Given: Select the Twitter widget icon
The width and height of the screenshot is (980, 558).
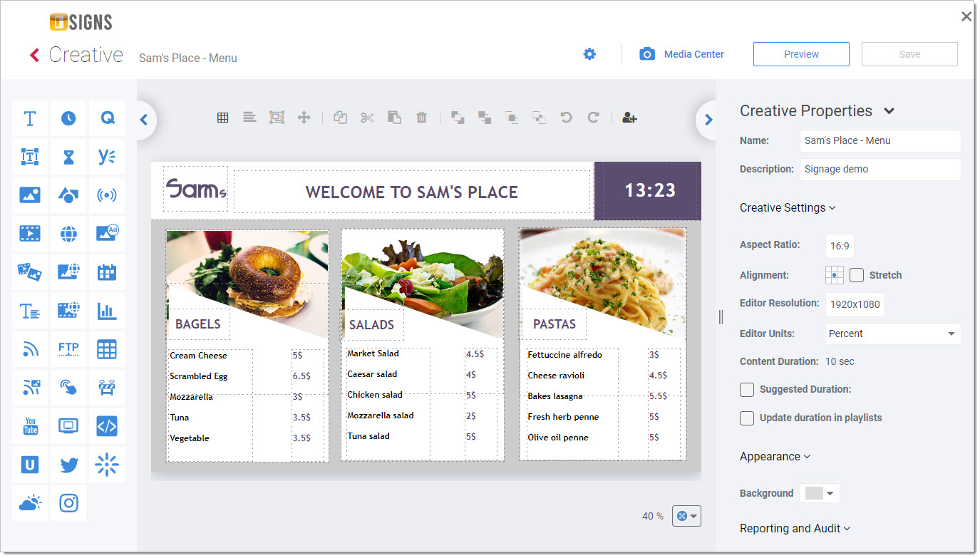Looking at the screenshot, I should (68, 465).
